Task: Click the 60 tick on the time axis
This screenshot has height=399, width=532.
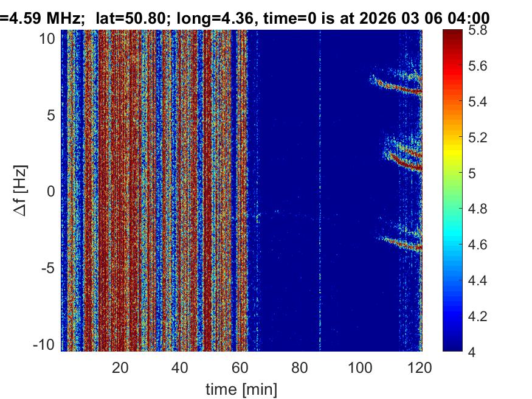Action: (x=240, y=367)
